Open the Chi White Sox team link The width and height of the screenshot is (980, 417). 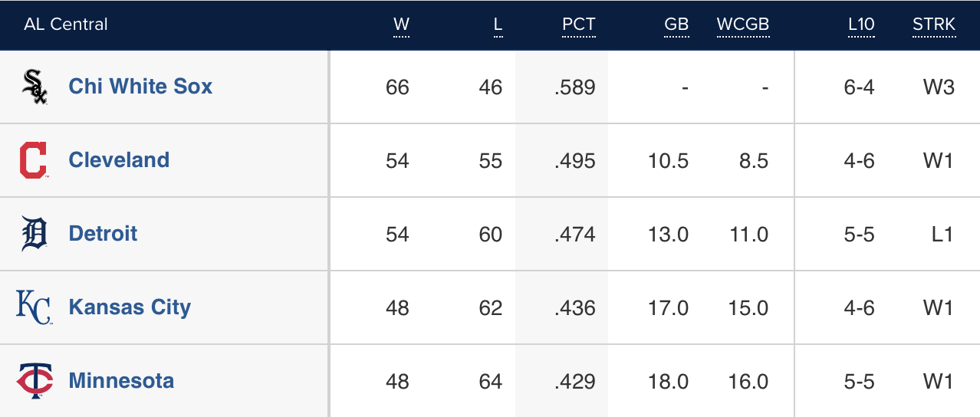(x=140, y=86)
